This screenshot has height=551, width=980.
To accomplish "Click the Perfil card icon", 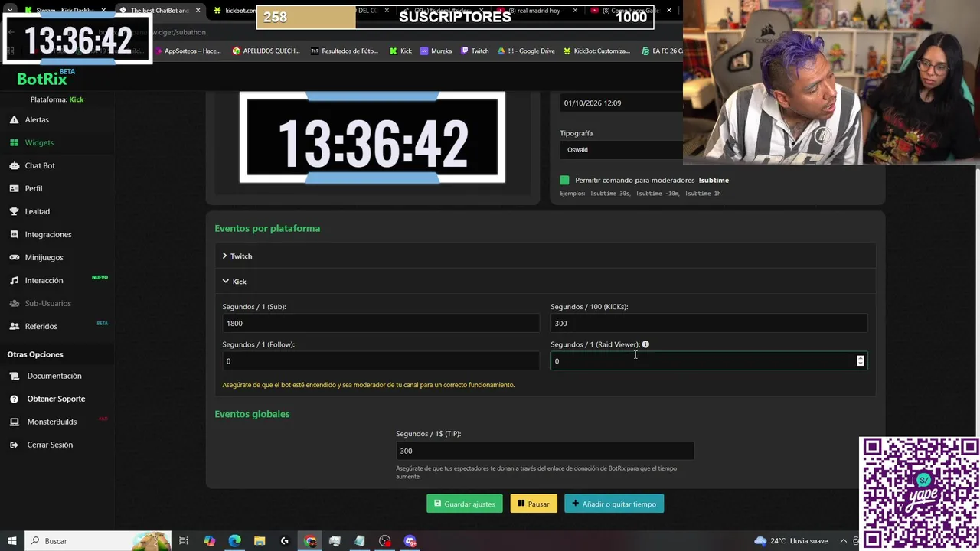I will pyautogui.click(x=14, y=188).
